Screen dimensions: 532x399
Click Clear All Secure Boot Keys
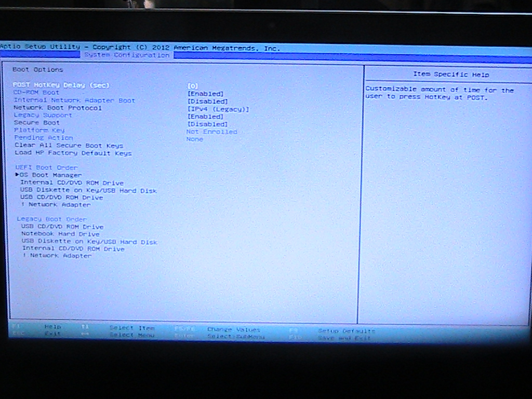coord(69,145)
